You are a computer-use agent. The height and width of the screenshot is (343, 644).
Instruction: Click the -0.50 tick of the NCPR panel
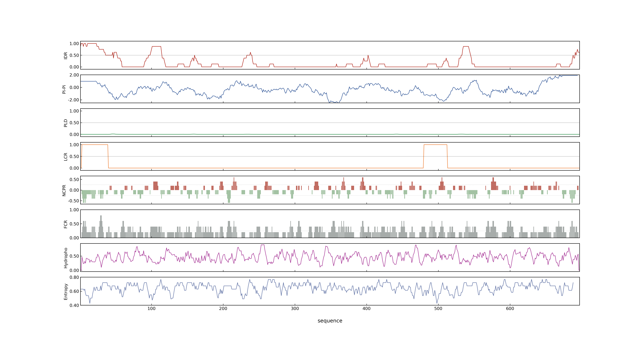[x=73, y=201]
